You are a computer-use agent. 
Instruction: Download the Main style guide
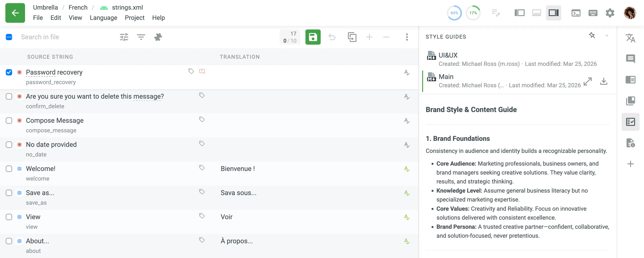click(604, 81)
